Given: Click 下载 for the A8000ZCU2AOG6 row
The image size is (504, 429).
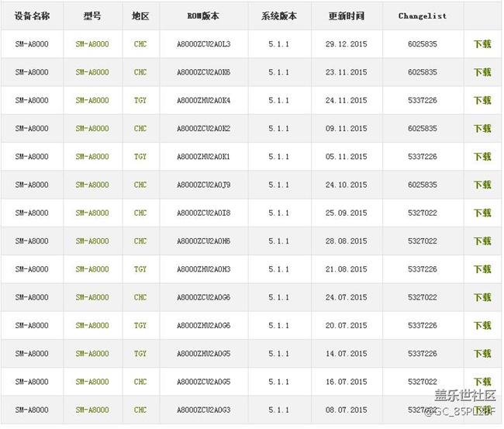Looking at the screenshot, I should 482,297.
